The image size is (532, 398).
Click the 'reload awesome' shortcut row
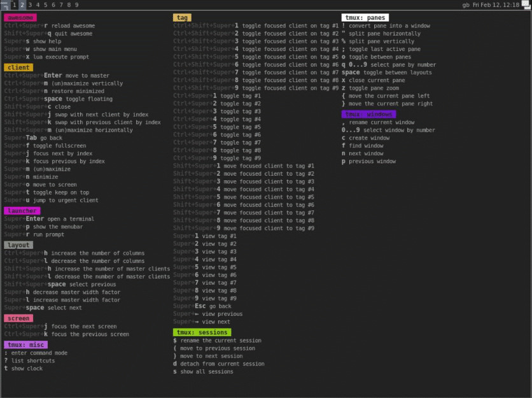coord(50,26)
